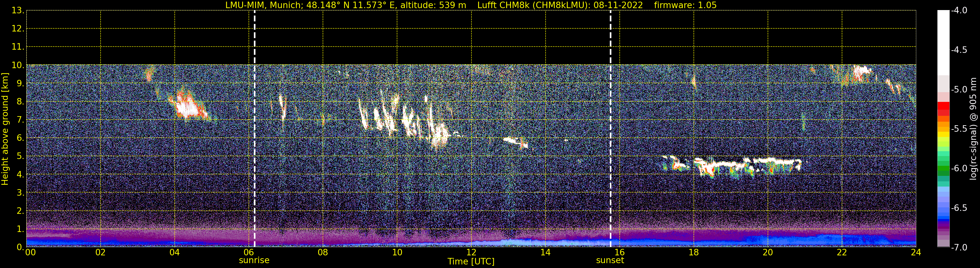
Task: Click the '18' time axis tick label
Action: click(694, 252)
